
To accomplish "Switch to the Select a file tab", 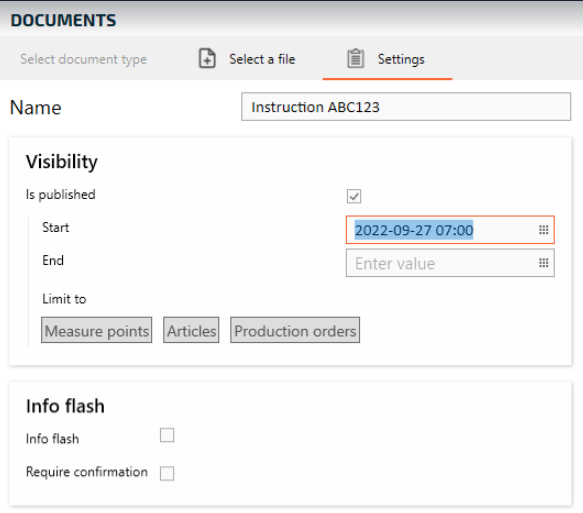I will tap(247, 59).
